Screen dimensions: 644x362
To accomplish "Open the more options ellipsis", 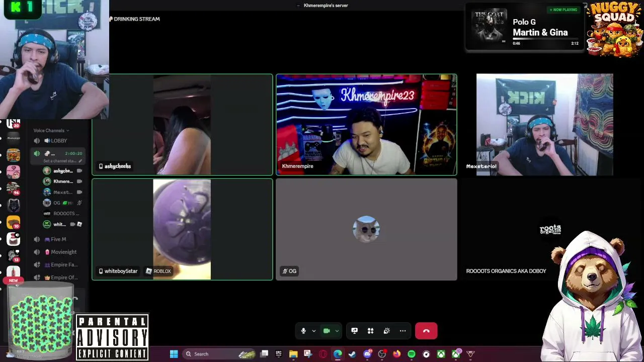I will 403,331.
